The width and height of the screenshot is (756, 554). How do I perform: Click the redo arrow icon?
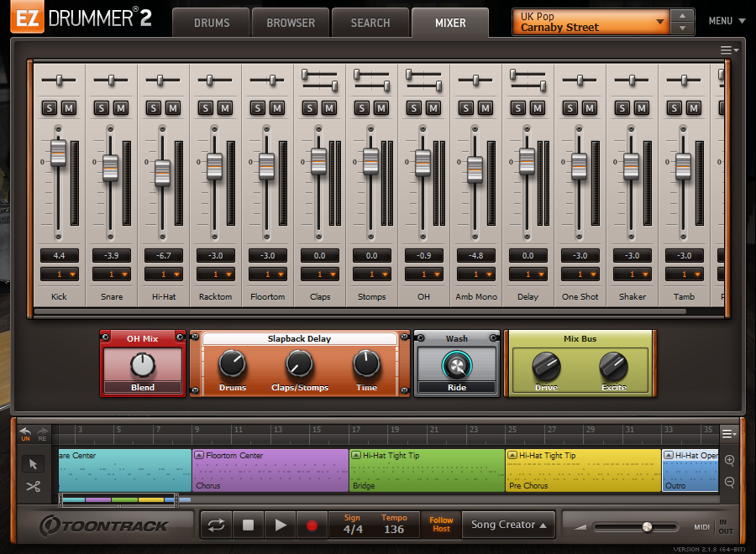[43, 433]
